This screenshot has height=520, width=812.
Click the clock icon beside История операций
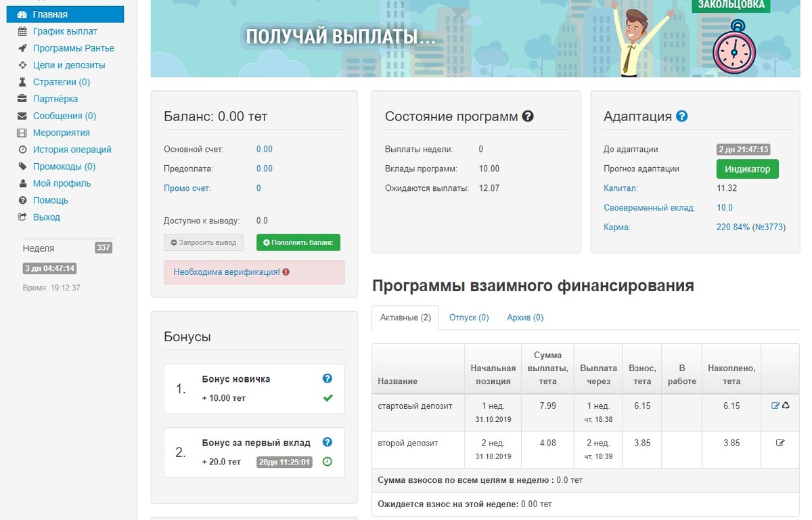coord(22,150)
